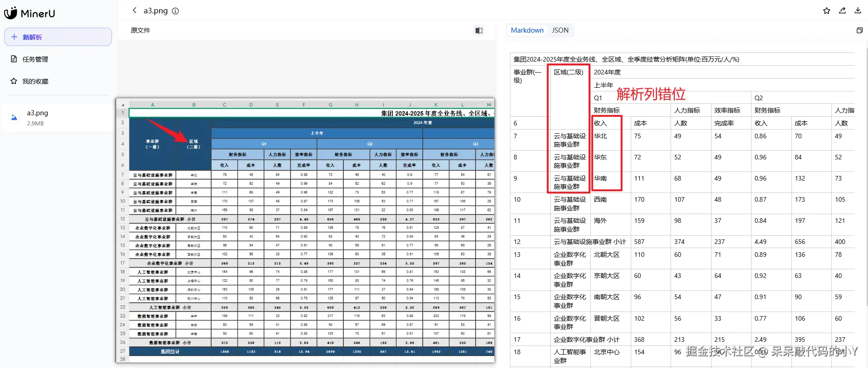Image resolution: width=868 pixels, height=368 pixels.
Task: Open 任务管理 task management
Action: click(35, 59)
